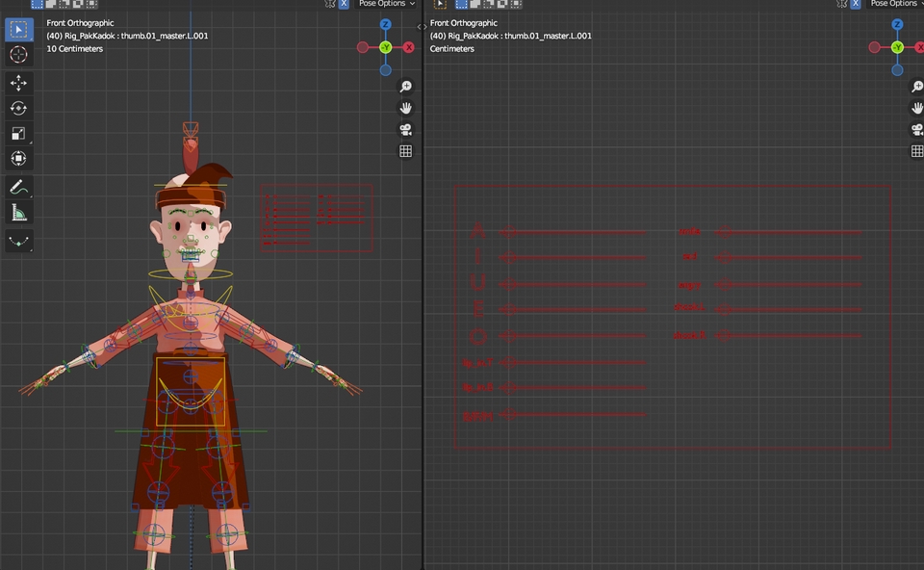The image size is (924, 570).
Task: Click the hand pan icon in the viewport
Action: coord(405,108)
